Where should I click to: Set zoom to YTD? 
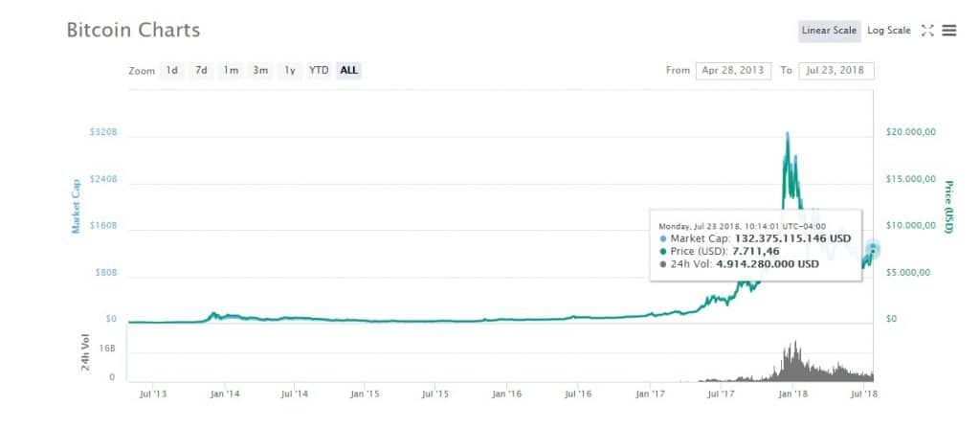(319, 71)
